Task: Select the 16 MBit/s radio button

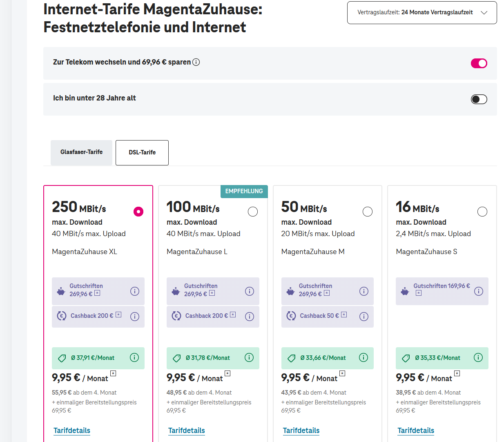Action: tap(482, 212)
